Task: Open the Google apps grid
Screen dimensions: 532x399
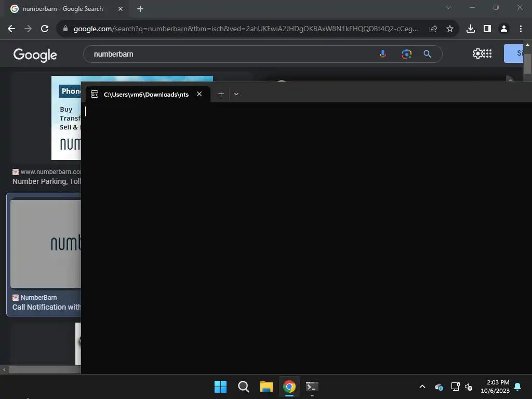Action: tap(487, 54)
